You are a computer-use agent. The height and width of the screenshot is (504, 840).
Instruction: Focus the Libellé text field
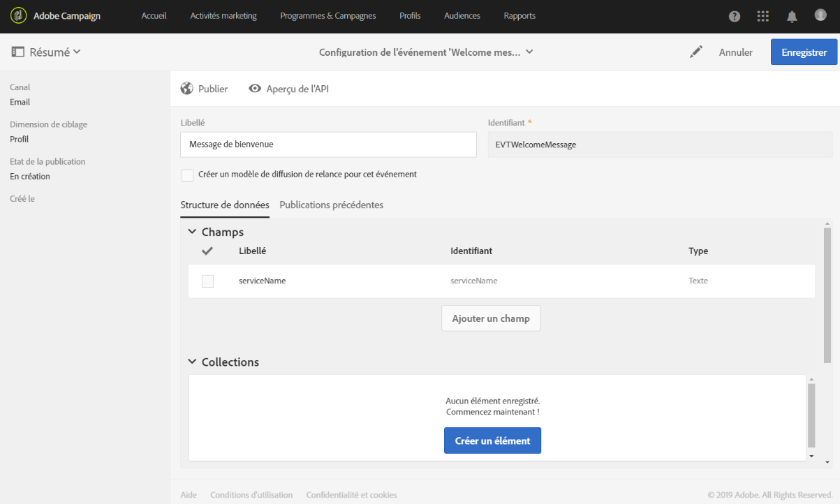328,144
